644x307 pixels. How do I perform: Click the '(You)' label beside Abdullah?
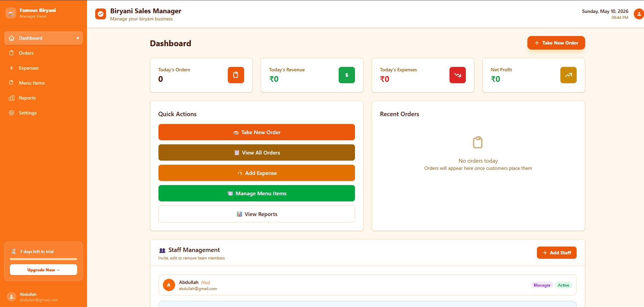[206, 283]
